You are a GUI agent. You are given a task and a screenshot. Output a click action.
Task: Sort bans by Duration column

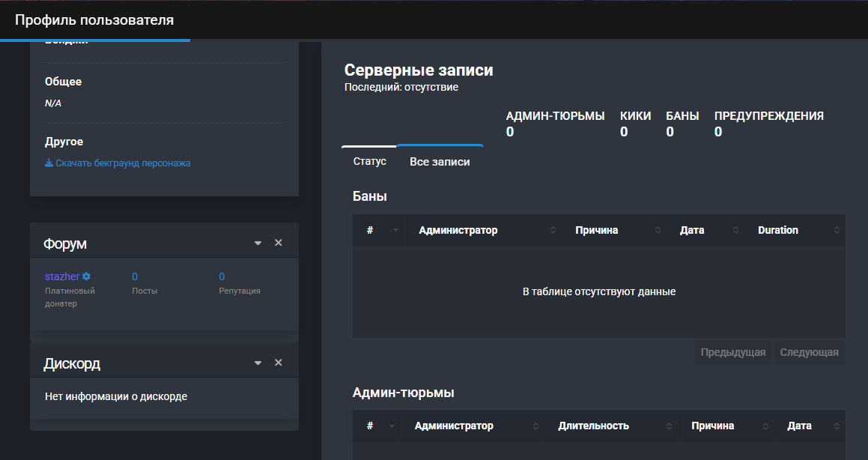777,230
